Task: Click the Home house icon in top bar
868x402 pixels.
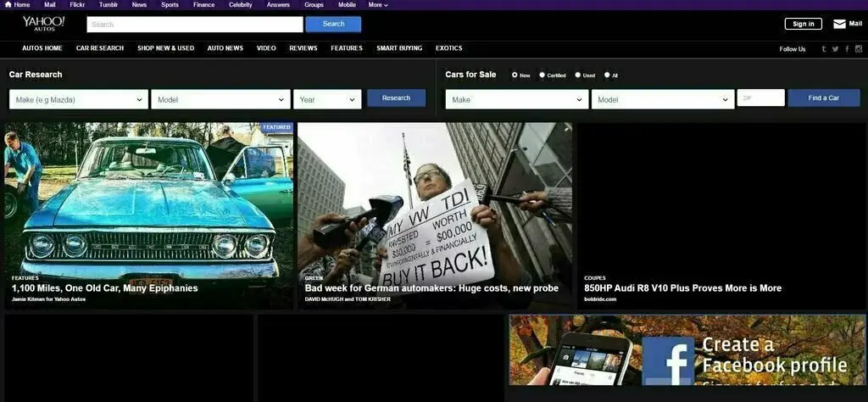Action: 8,4
